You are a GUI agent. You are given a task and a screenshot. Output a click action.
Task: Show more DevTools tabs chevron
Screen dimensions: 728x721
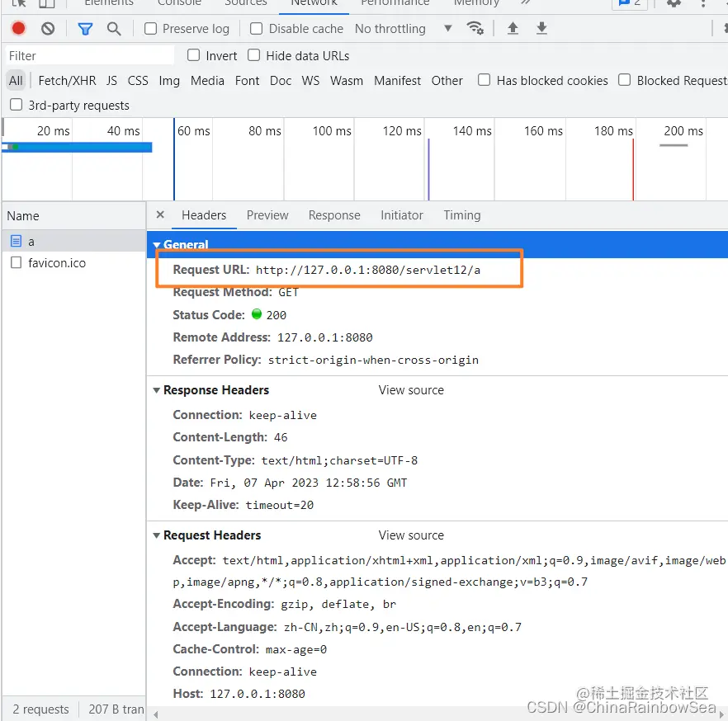525,2
